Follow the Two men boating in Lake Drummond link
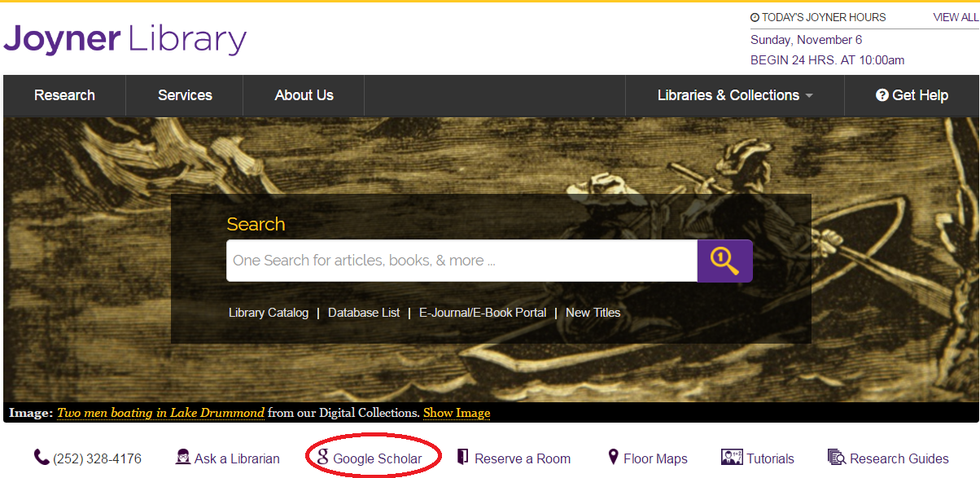Image resolution: width=980 pixels, height=478 pixels. 160,413
